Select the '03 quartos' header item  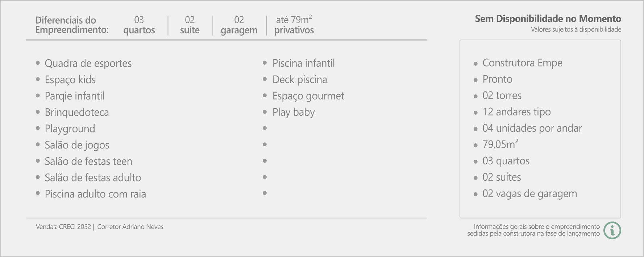(x=139, y=25)
